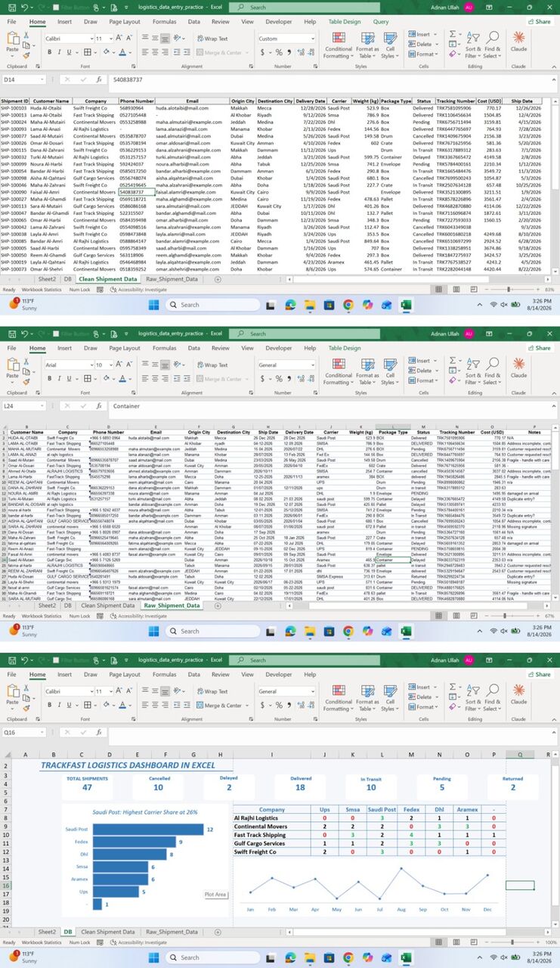This screenshot has width=560, height=968.
Task: Open Chrome from the taskbar under the Raw_Shipment_Data window
Action: point(348,631)
